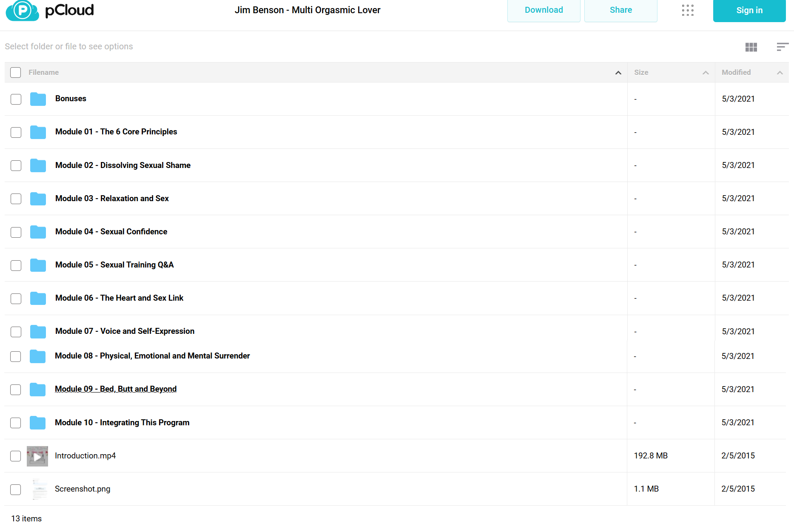Viewport: 794px width, 532px height.
Task: Check the Module 09 row checkbox
Action: click(15, 390)
